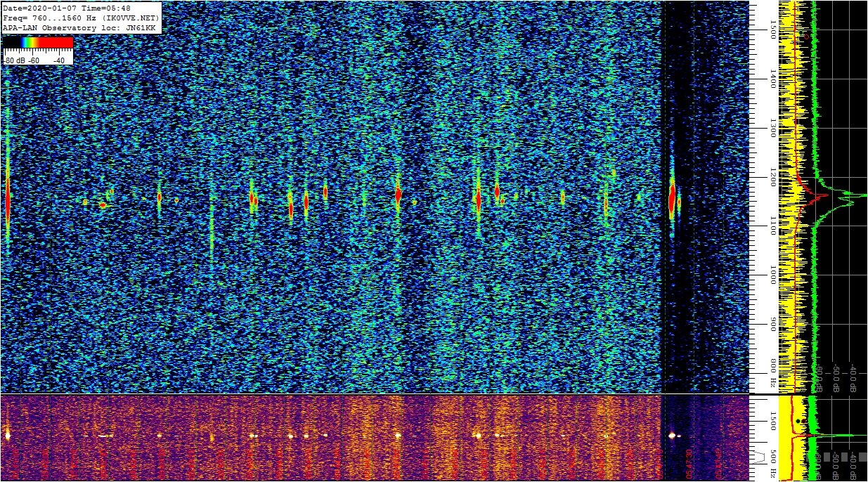868x482 pixels.
Task: Click the 05:47:30 timestamp in the lower waterfall
Action: 689,464
